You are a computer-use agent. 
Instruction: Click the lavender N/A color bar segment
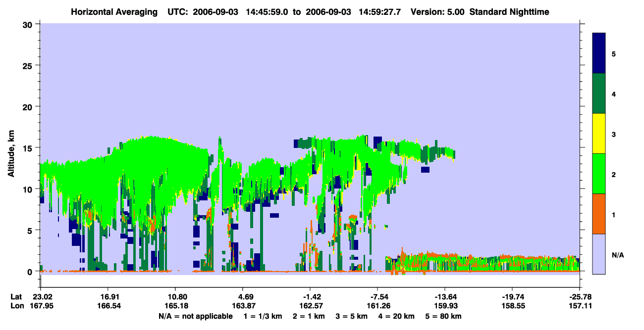click(599, 254)
